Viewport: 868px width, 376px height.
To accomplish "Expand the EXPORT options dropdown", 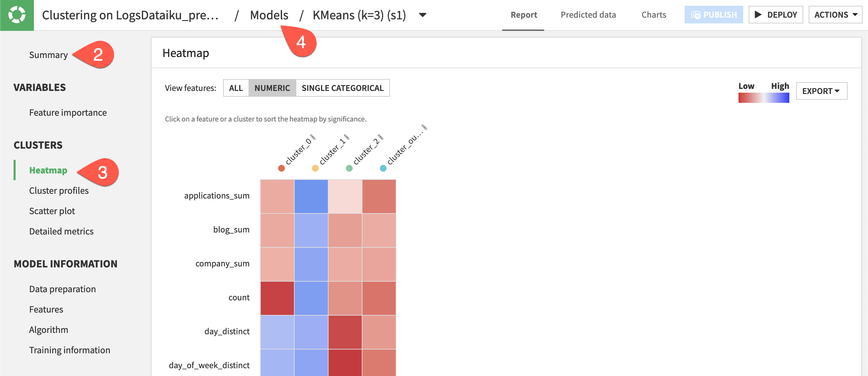I will [821, 91].
